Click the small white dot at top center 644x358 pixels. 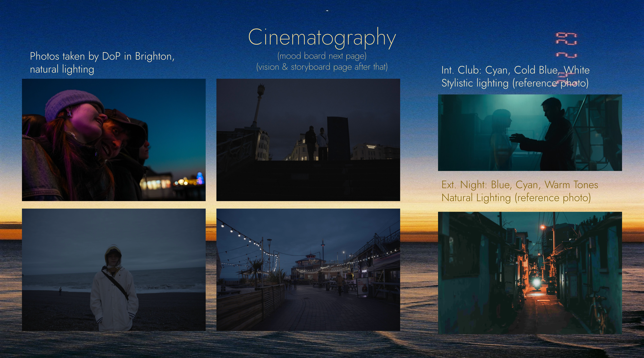[x=327, y=11]
